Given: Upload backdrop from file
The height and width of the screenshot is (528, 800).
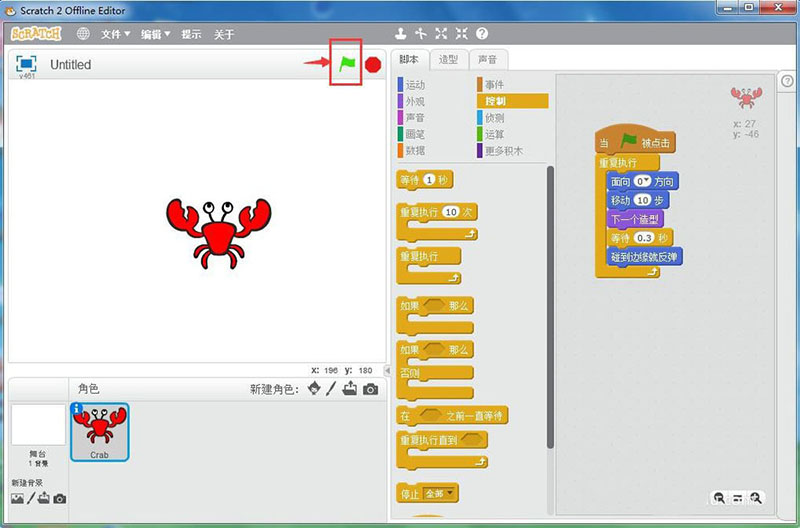Looking at the screenshot, I should (x=44, y=498).
